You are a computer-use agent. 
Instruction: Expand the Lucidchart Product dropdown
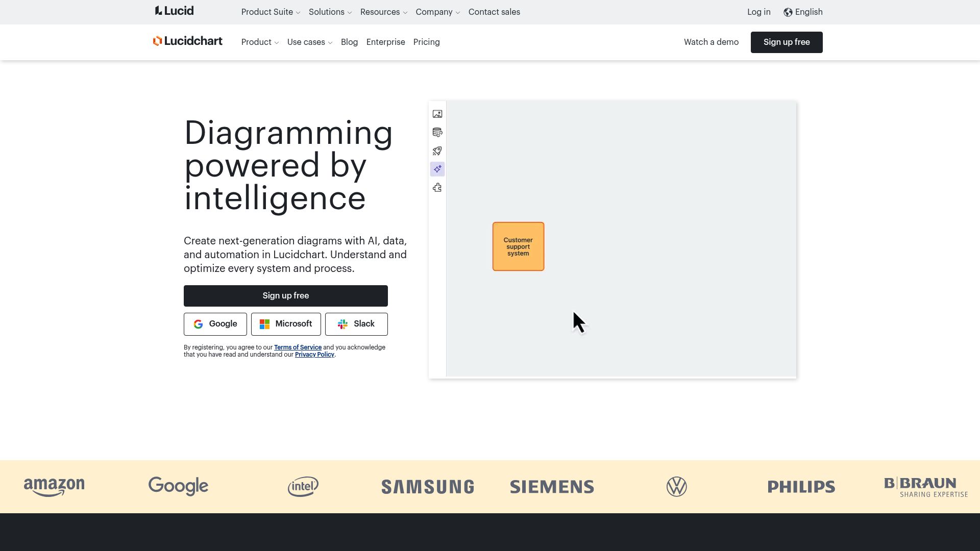pos(260,42)
